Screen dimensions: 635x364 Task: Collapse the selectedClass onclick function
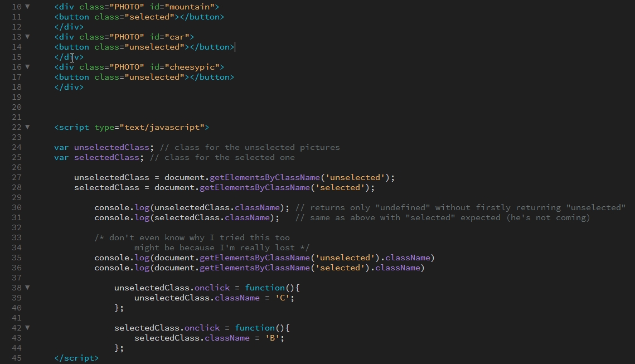(x=27, y=328)
